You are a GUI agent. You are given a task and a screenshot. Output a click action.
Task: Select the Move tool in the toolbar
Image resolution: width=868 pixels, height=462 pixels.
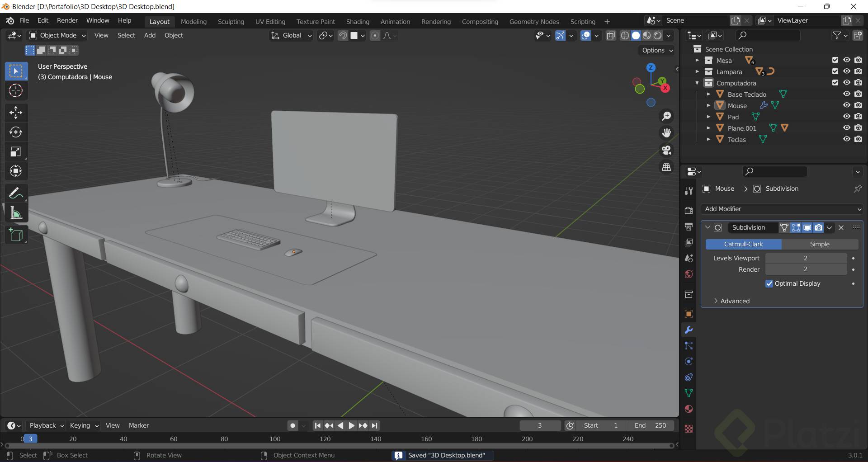(16, 113)
